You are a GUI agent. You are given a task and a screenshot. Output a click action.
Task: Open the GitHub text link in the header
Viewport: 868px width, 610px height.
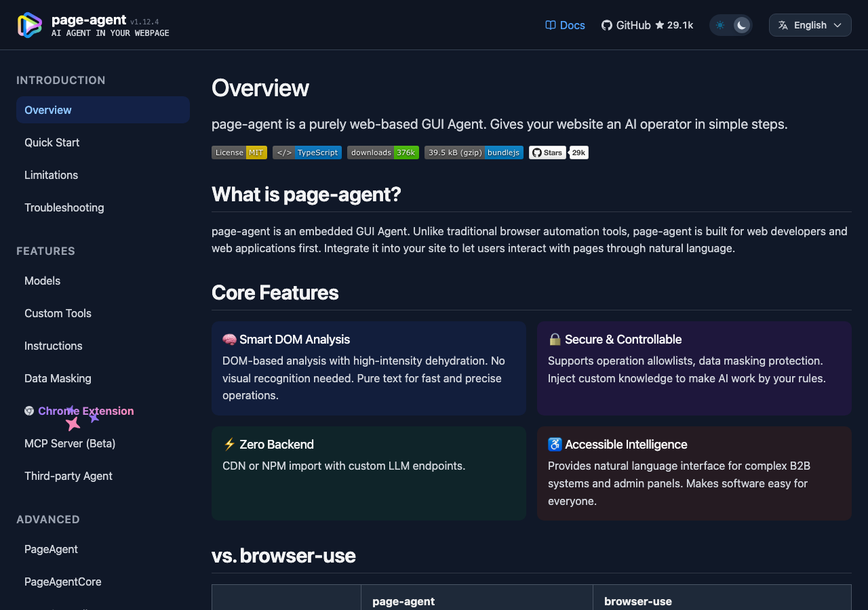click(633, 25)
